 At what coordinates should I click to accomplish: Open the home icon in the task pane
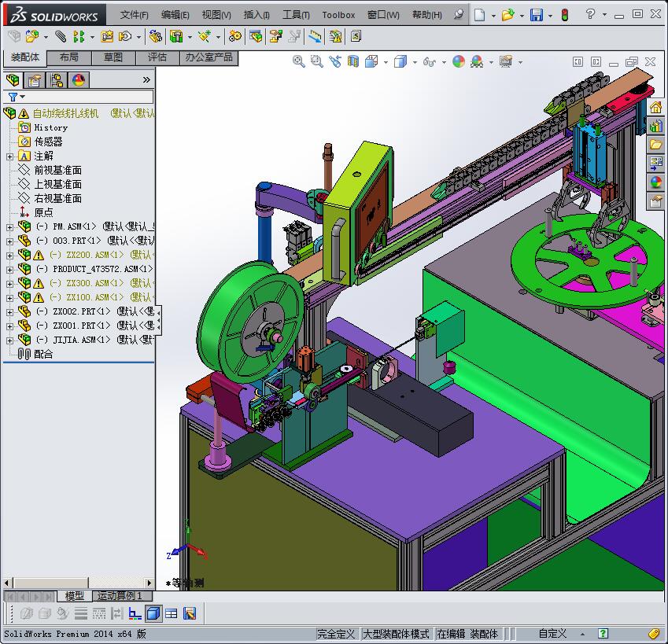[655, 108]
